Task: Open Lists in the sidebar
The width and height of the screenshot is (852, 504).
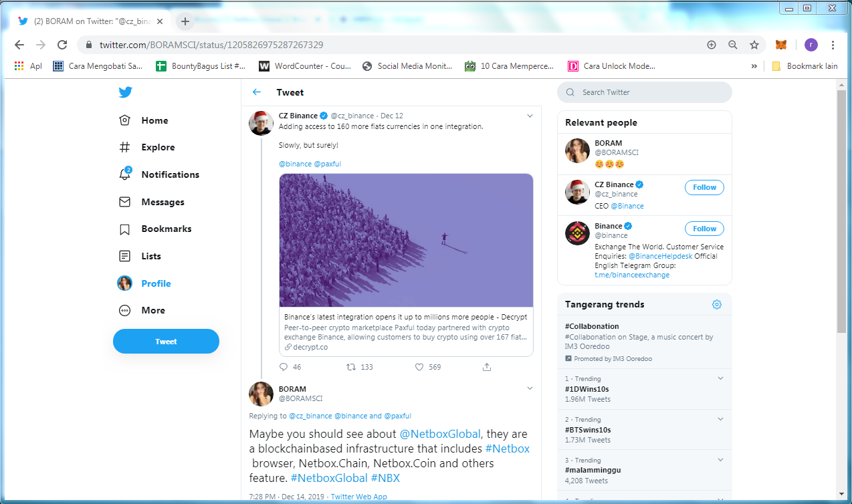Action: 140,256
